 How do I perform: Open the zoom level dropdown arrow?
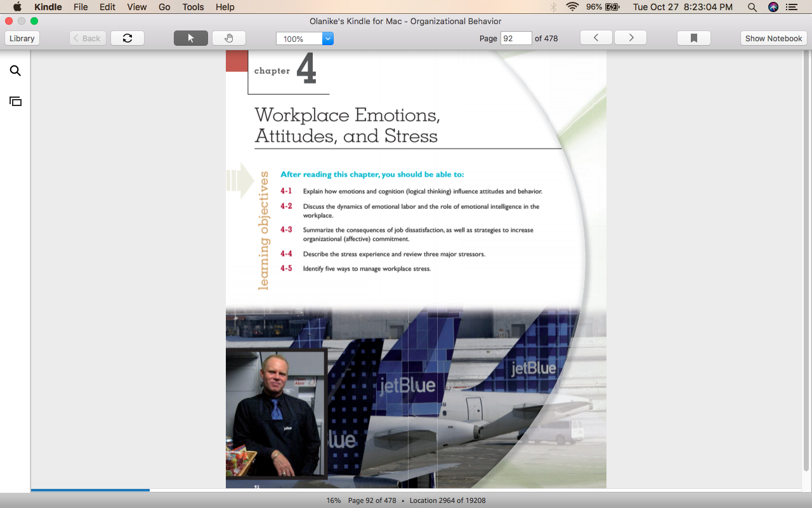click(x=328, y=39)
